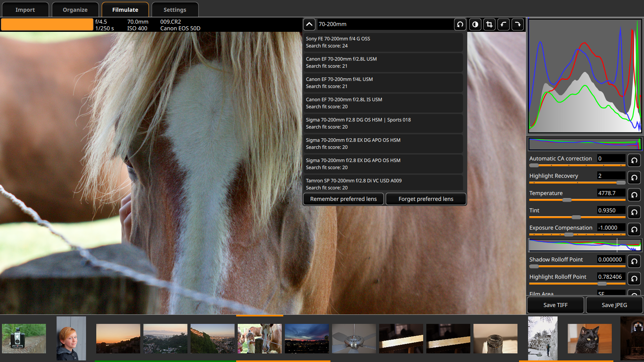
Task: Toggle the half-filled circle contrast icon
Action: (475, 24)
